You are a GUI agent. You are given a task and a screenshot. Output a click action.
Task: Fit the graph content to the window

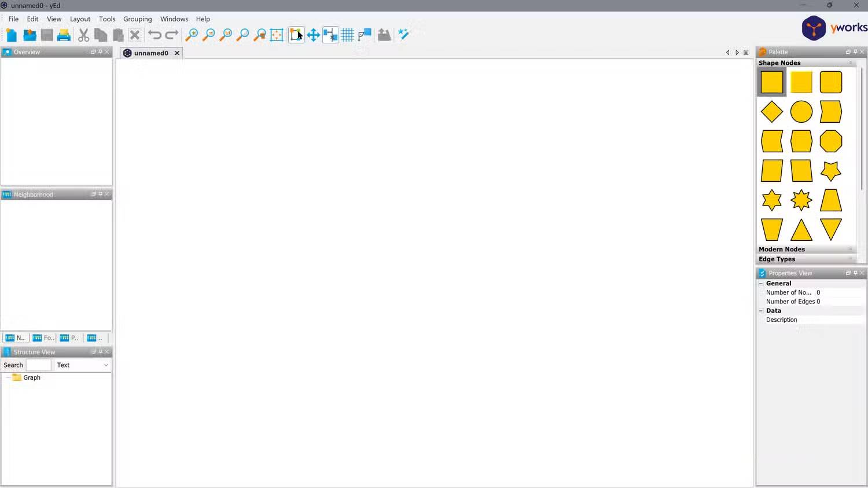(277, 35)
